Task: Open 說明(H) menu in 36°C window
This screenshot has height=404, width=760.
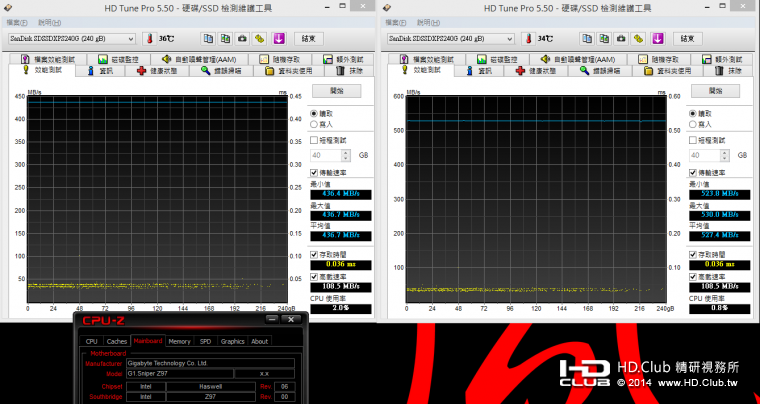Action: 50,23
